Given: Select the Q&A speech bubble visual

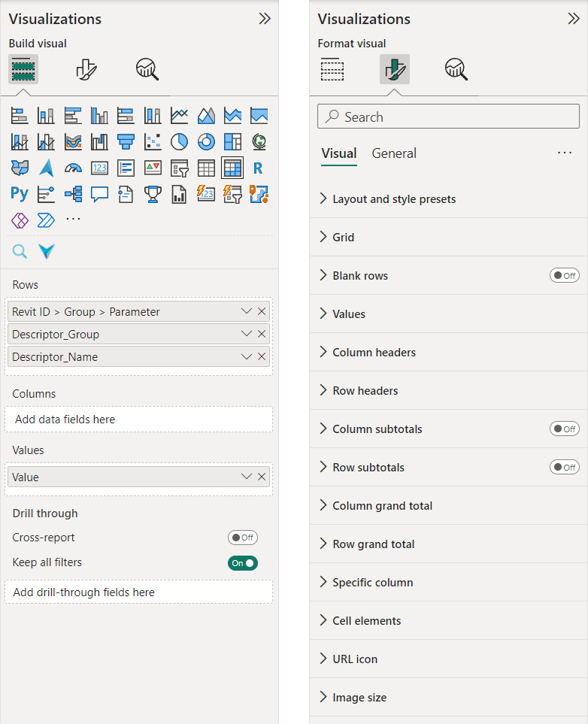Looking at the screenshot, I should [x=99, y=194].
